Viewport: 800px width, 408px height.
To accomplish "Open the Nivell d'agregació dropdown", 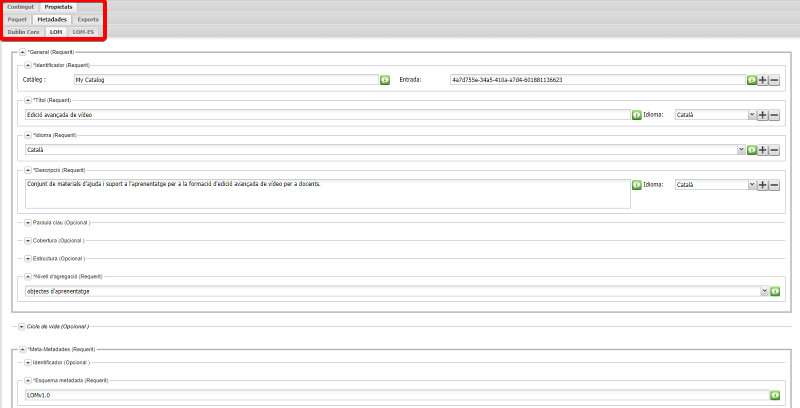I will click(x=764, y=291).
